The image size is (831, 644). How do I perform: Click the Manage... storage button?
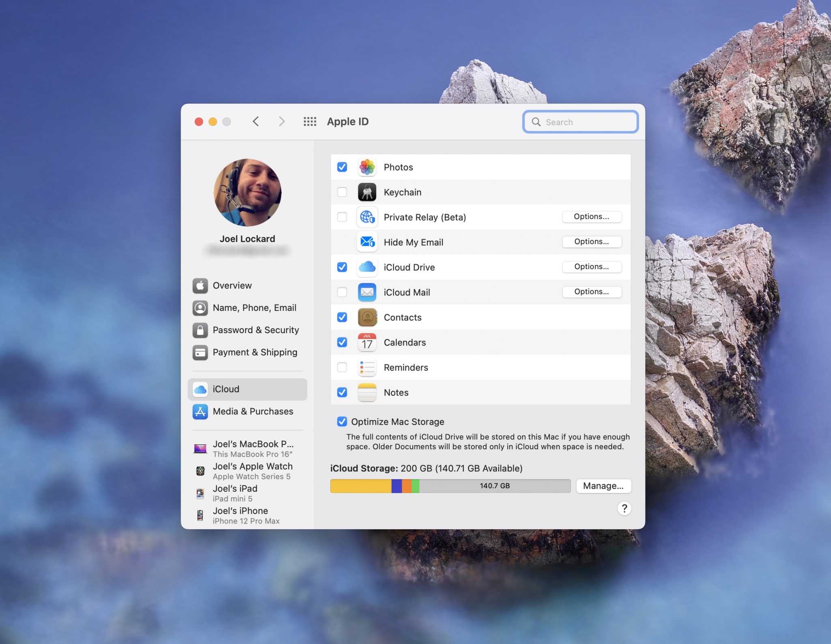coord(603,486)
